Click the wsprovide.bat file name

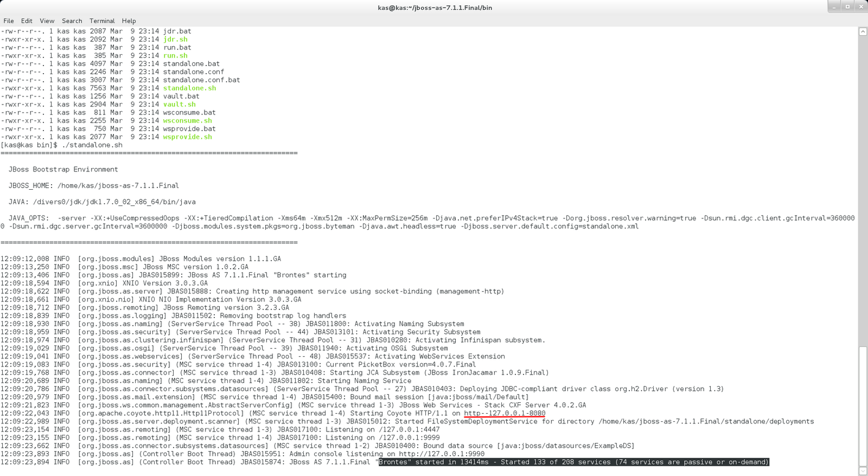[189, 128]
